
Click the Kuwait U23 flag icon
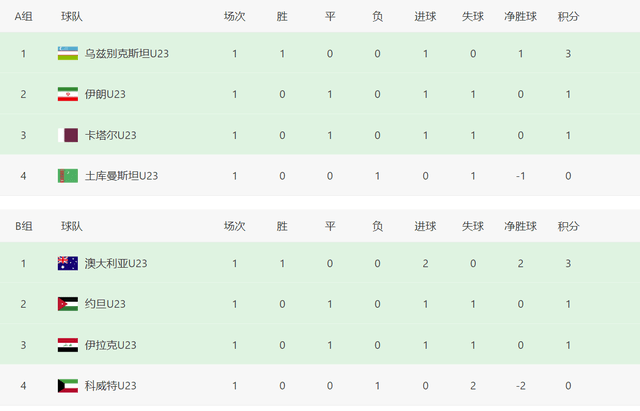pyautogui.click(x=68, y=386)
